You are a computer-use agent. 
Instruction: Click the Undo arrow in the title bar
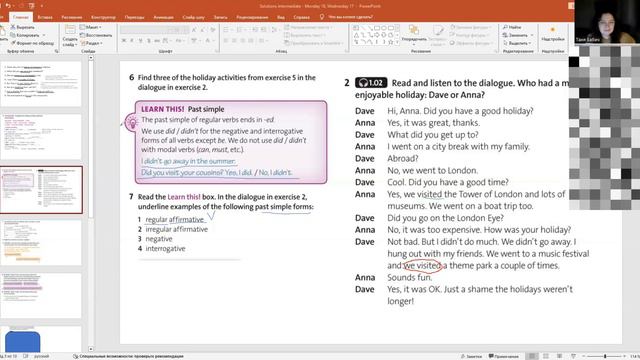(8, 6)
